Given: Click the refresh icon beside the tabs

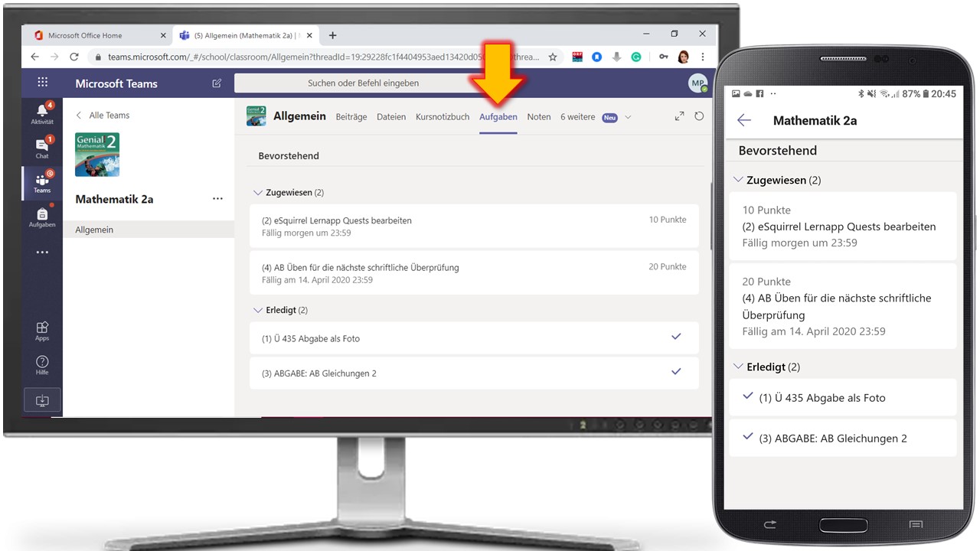Looking at the screenshot, I should [698, 116].
